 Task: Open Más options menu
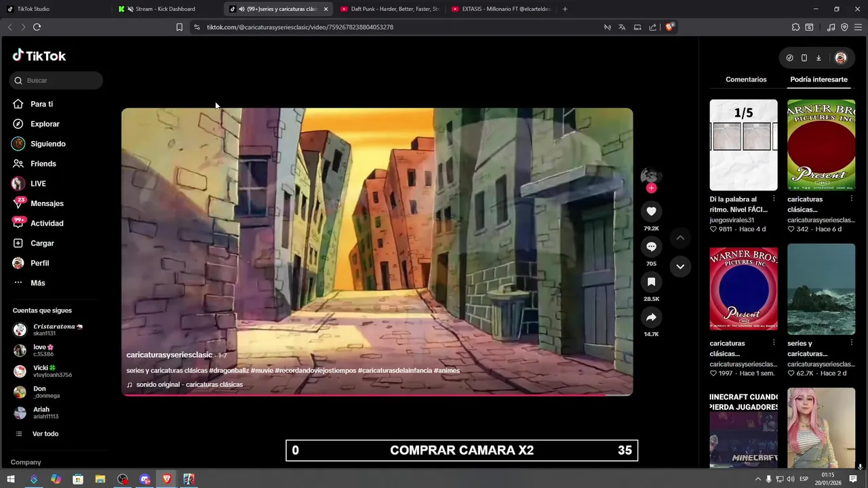click(37, 283)
